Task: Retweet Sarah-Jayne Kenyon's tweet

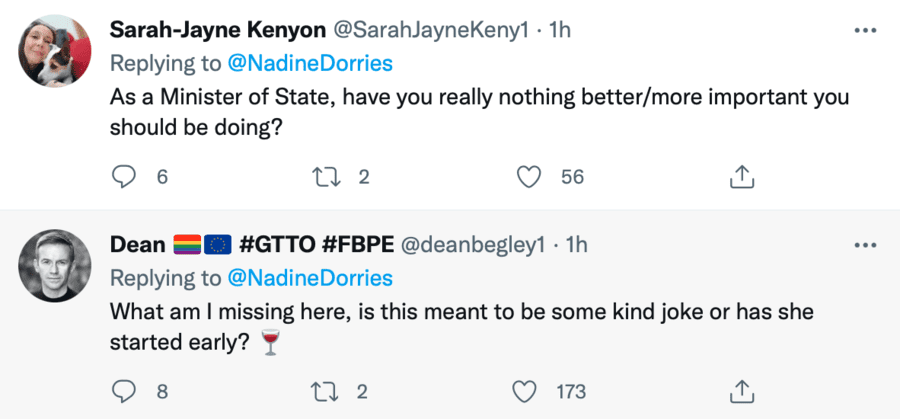Action: pyautogui.click(x=325, y=177)
